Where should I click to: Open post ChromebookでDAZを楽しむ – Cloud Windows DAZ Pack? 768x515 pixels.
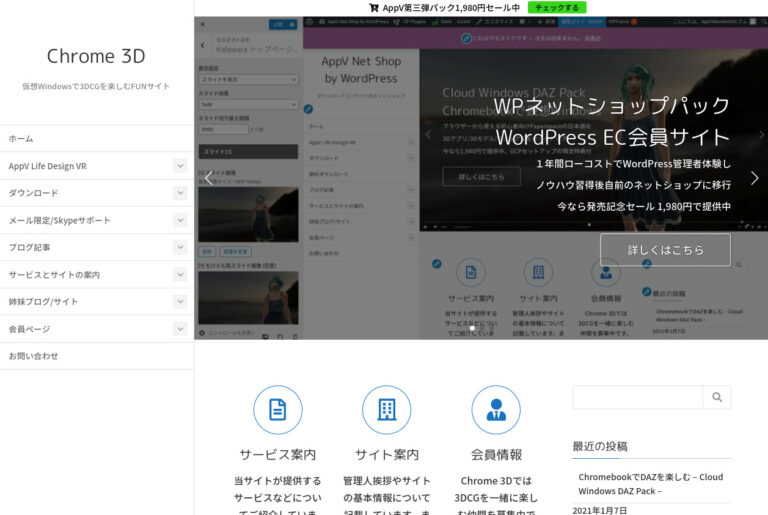pyautogui.click(x=650, y=484)
